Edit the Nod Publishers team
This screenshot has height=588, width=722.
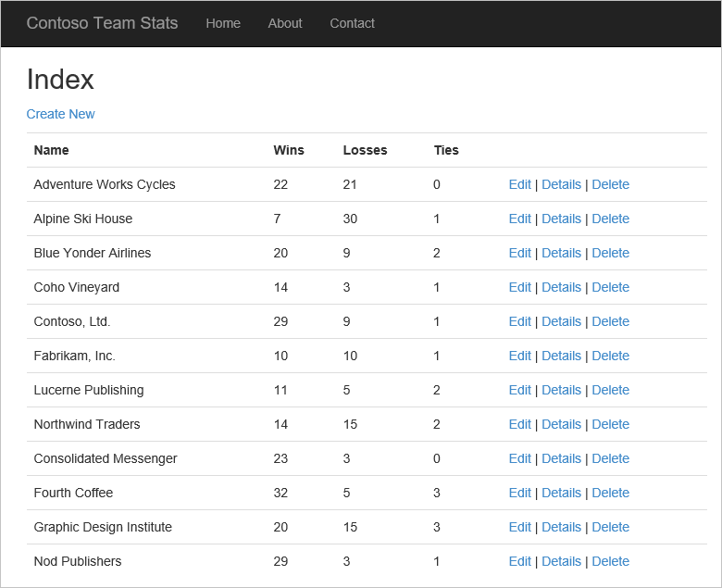tap(520, 561)
